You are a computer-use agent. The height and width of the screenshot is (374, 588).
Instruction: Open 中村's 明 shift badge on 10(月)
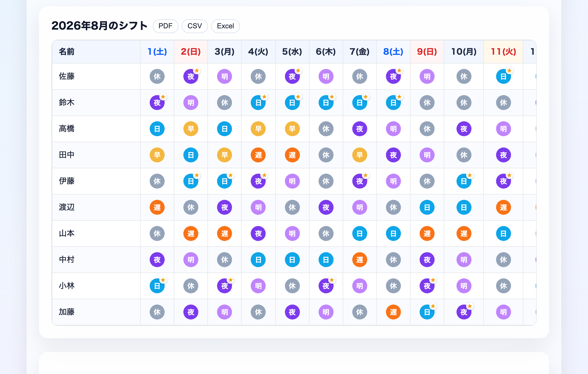click(x=464, y=260)
